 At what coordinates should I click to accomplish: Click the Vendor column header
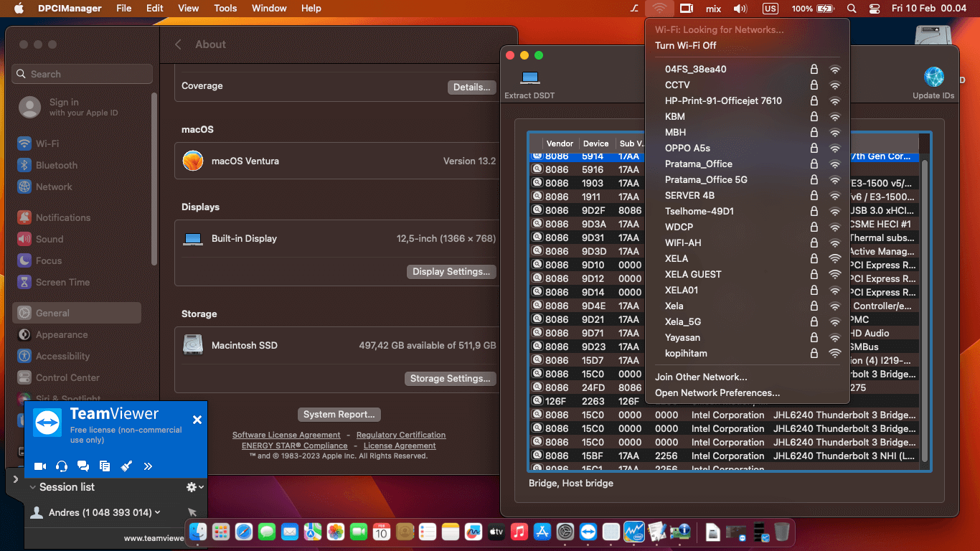click(x=560, y=143)
